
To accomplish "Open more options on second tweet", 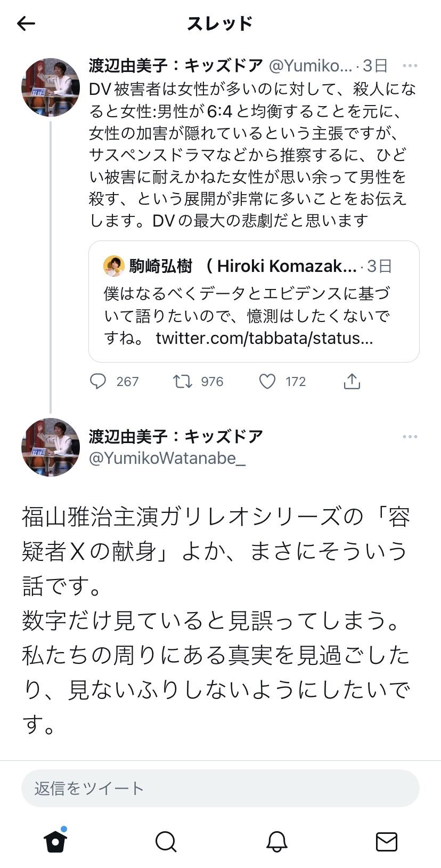I will point(410,437).
